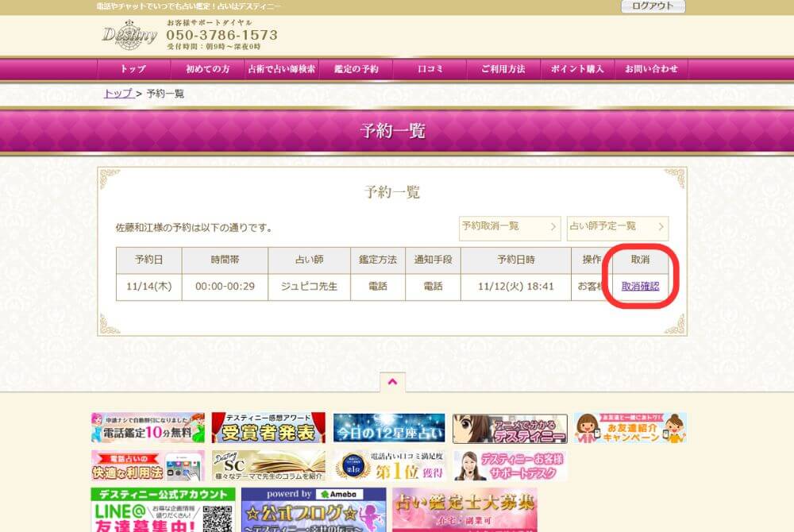
Task: Open the 今日の12星座占い banner
Action: coord(389,428)
